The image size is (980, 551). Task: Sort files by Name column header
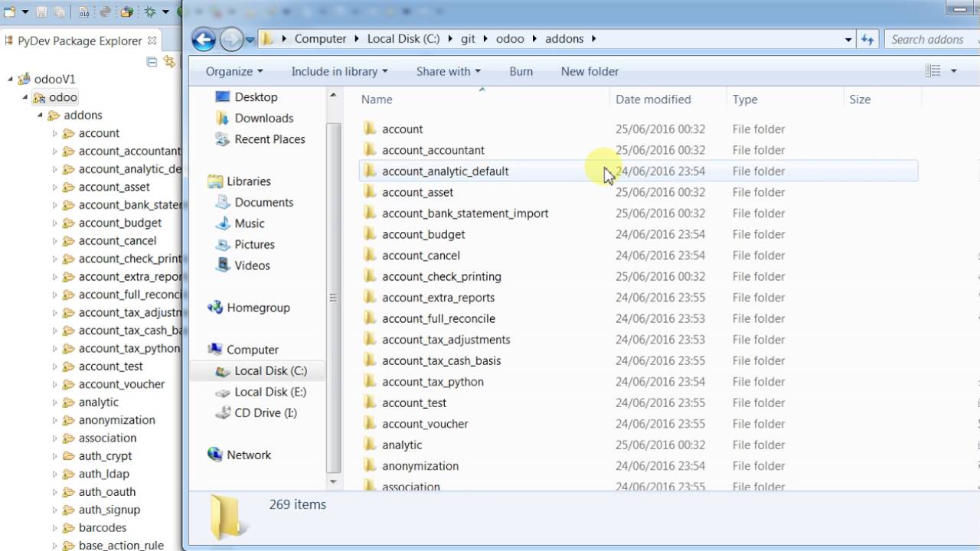(482, 99)
